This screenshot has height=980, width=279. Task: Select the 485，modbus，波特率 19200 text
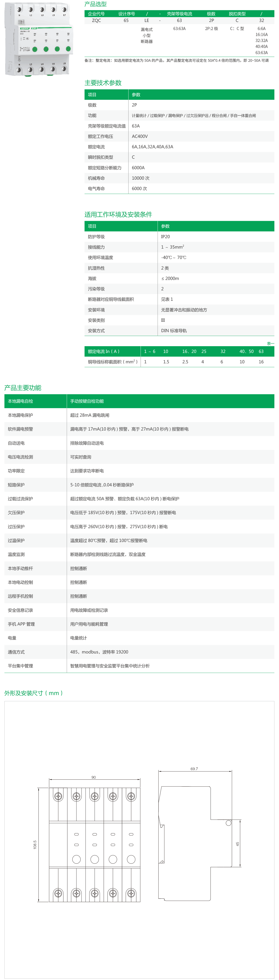point(99,652)
